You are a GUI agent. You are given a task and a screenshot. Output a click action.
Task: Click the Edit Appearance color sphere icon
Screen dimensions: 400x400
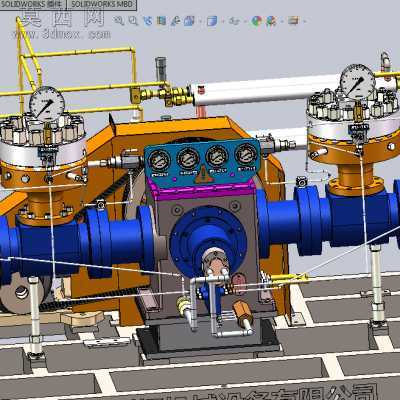tap(257, 21)
